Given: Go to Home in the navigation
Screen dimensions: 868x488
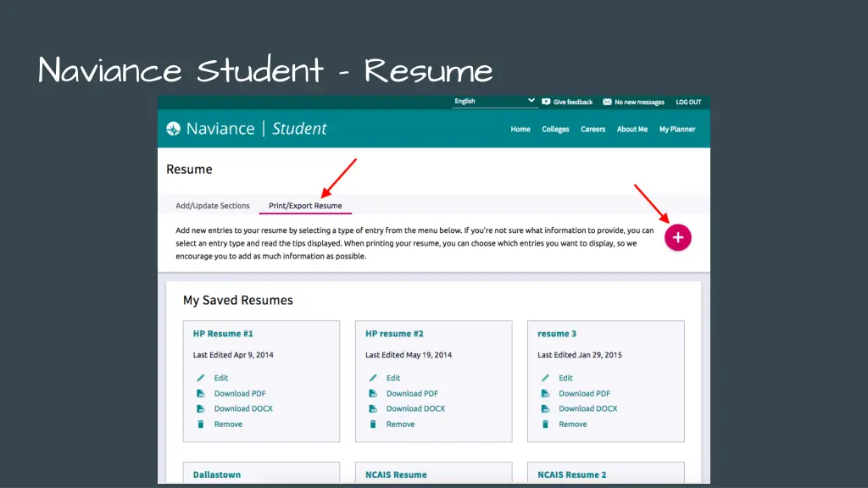Looking at the screenshot, I should point(520,129).
